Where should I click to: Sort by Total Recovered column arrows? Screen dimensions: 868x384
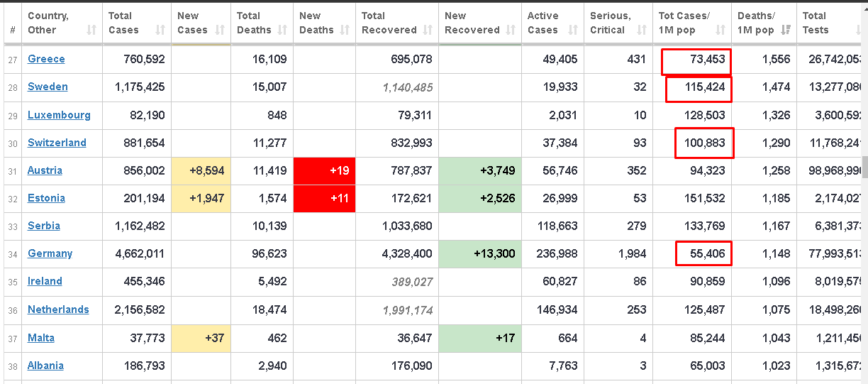(428, 30)
